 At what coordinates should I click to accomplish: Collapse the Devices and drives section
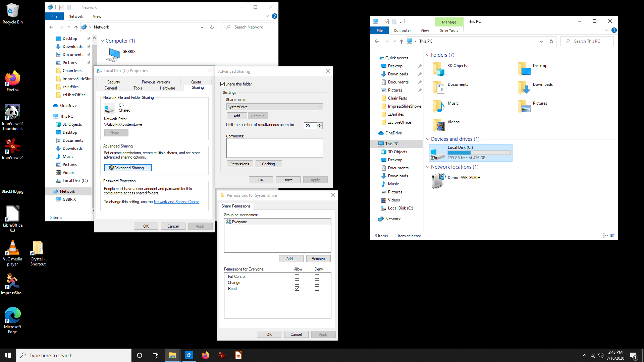[428, 139]
